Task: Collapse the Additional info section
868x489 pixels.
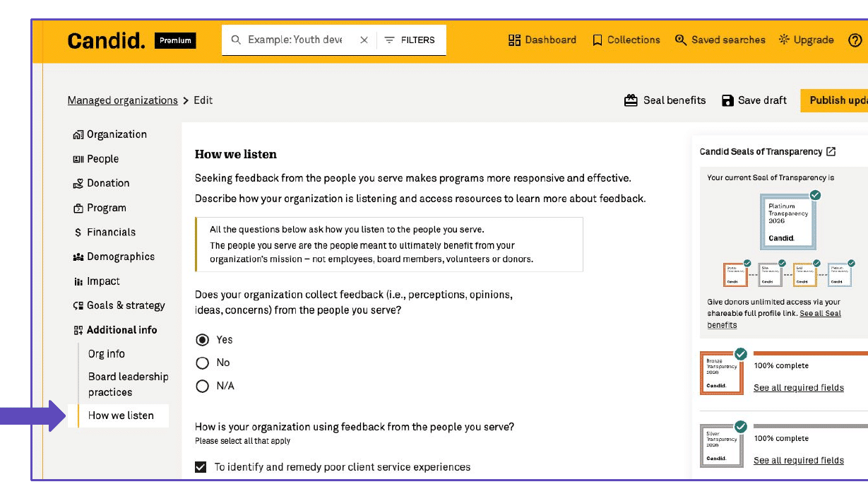Action: tap(115, 330)
